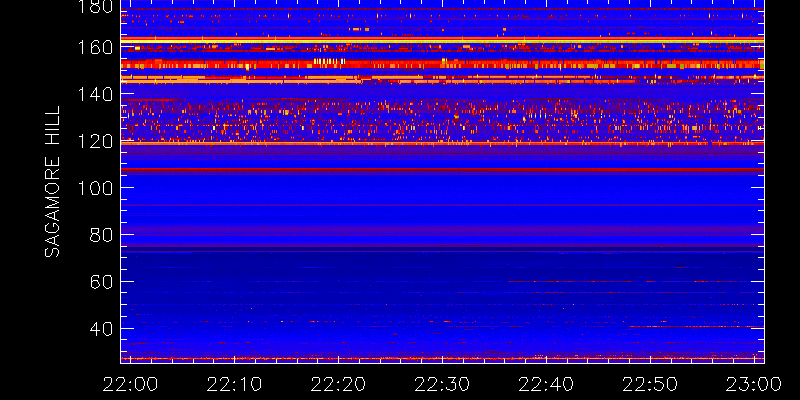Click the 22:00 time axis label
The image size is (800, 400).
[130, 384]
